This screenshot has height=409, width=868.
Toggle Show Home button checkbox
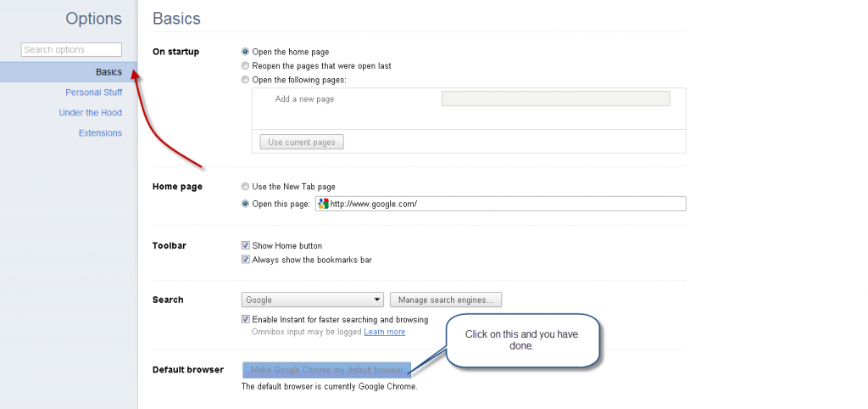(246, 245)
